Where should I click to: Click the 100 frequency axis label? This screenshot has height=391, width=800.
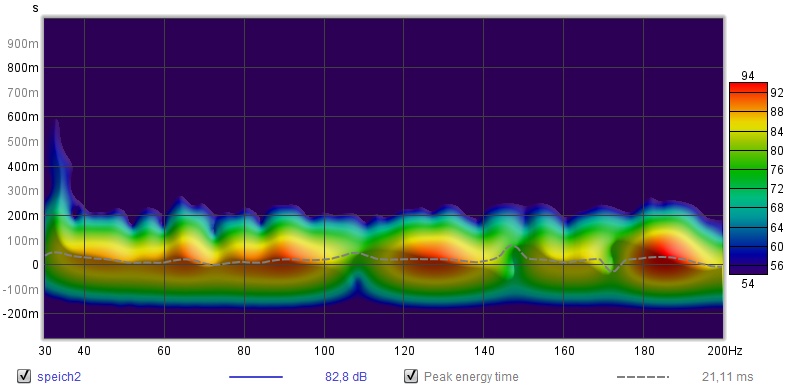point(324,351)
